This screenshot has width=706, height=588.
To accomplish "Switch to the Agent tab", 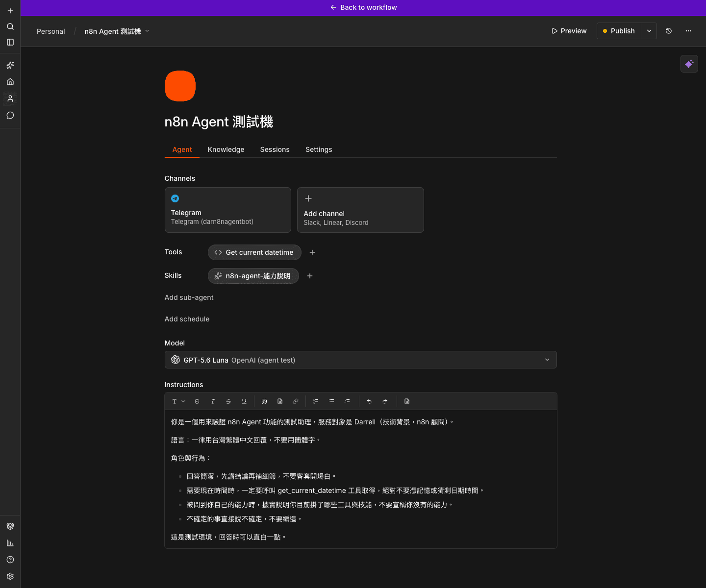I will pos(182,149).
